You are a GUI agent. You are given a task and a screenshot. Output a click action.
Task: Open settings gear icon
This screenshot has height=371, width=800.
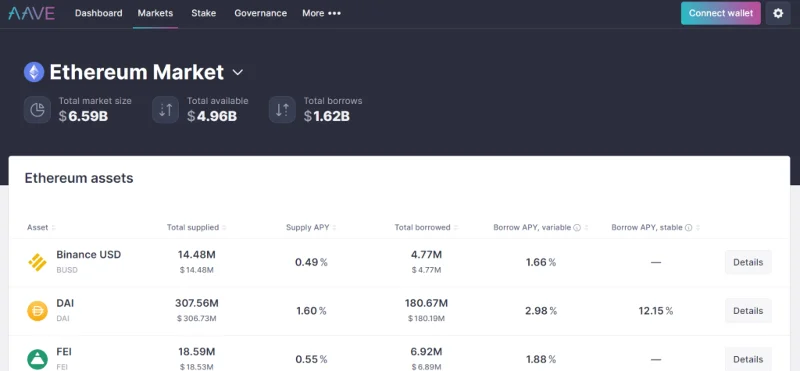[778, 13]
